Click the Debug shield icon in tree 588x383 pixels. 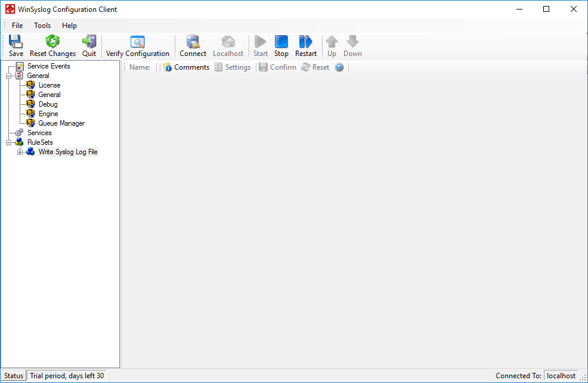30,104
